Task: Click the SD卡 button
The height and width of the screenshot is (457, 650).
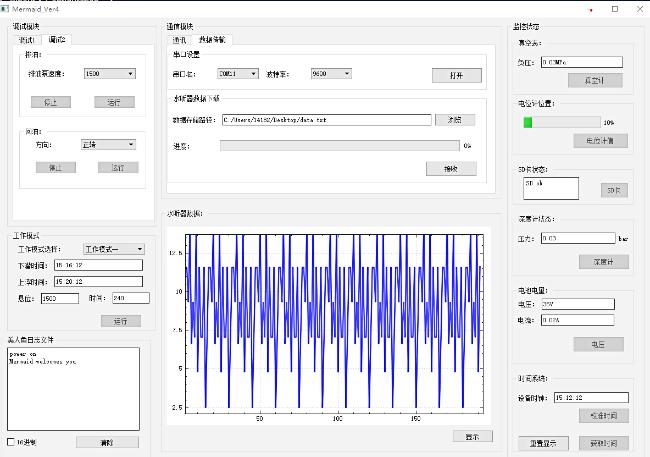Action: [614, 190]
